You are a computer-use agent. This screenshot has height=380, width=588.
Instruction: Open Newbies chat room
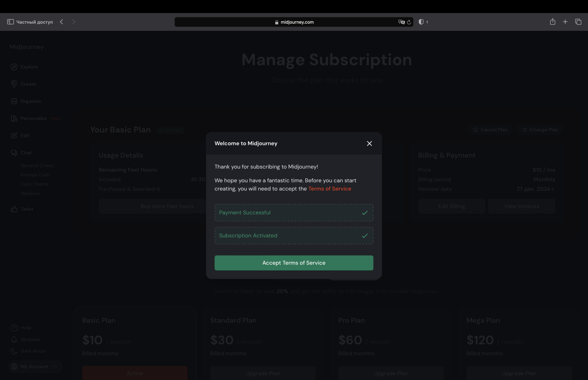pyautogui.click(x=30, y=193)
